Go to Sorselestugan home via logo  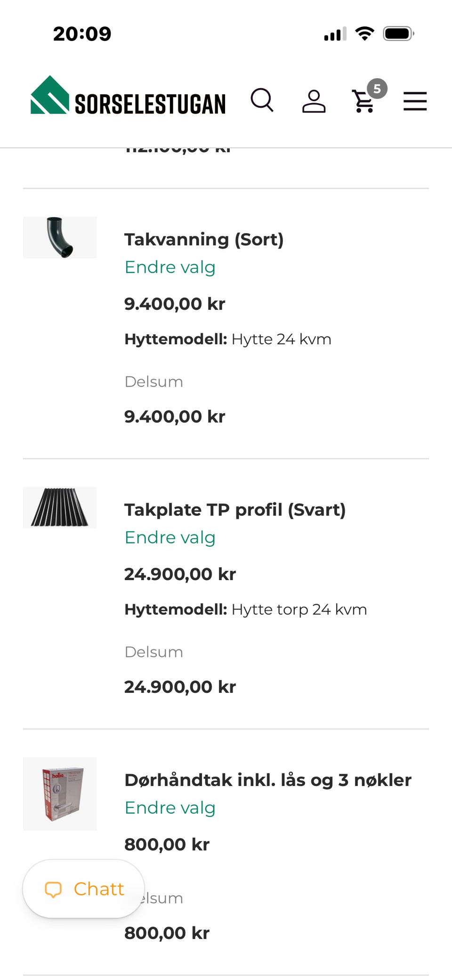pos(128,96)
